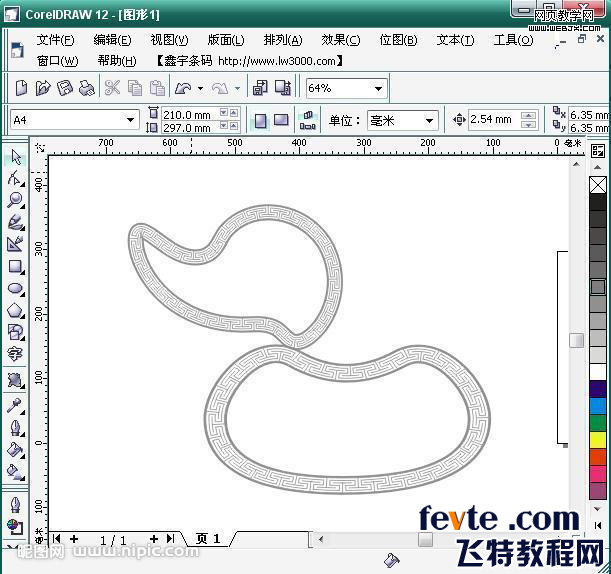
Task: Select the Polygon tool
Action: 16,311
